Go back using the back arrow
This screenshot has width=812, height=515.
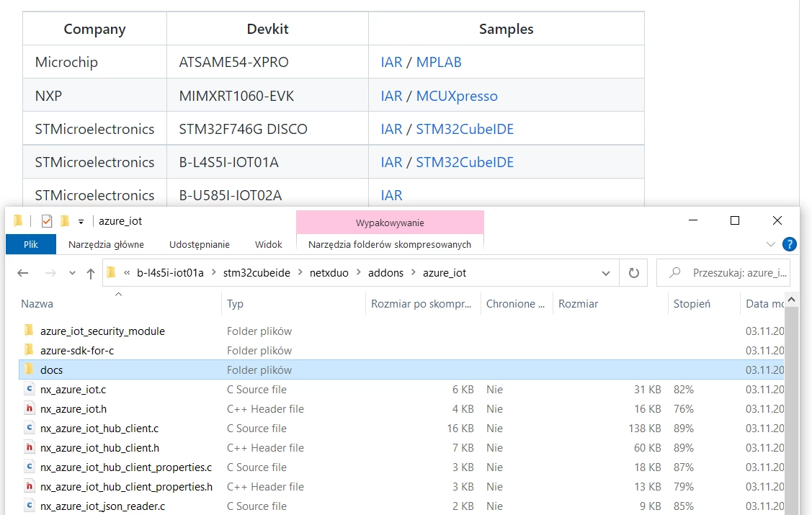pos(23,273)
